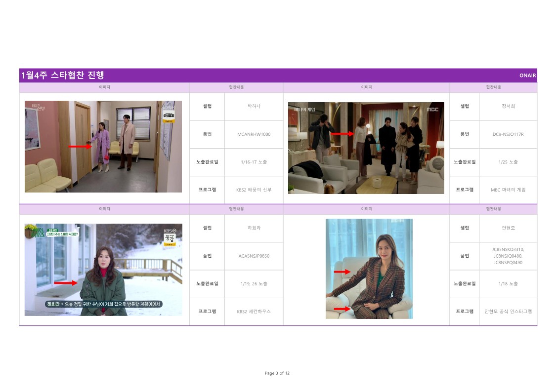Image resolution: width=555 pixels, height=392 pixels.
Task: Click the '품번' label beside MCANRHW1000
Action: (207, 134)
